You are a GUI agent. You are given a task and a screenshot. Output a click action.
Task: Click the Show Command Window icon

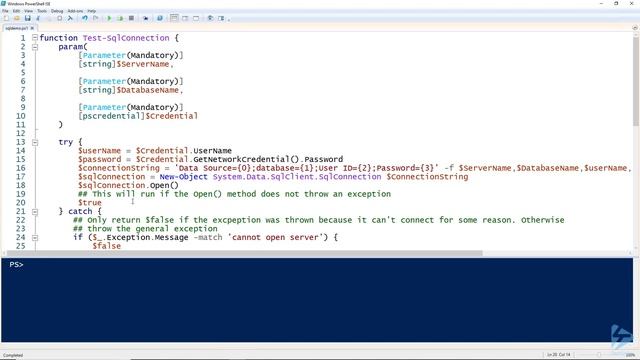[x=210, y=18]
